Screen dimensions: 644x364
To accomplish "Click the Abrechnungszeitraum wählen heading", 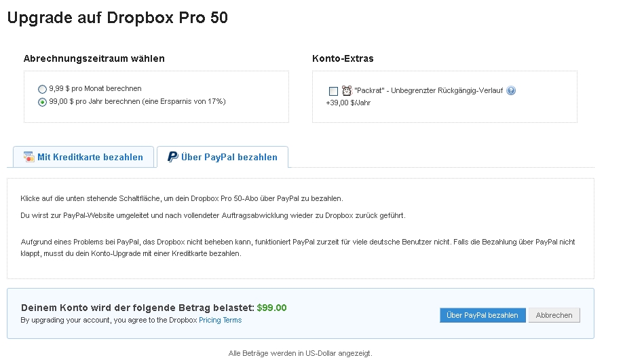I will tap(94, 58).
